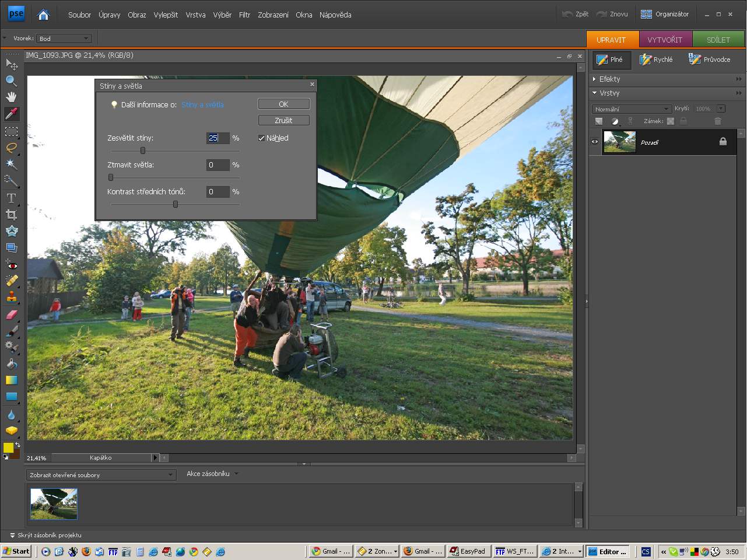Select the Zoom tool

pyautogui.click(x=11, y=80)
